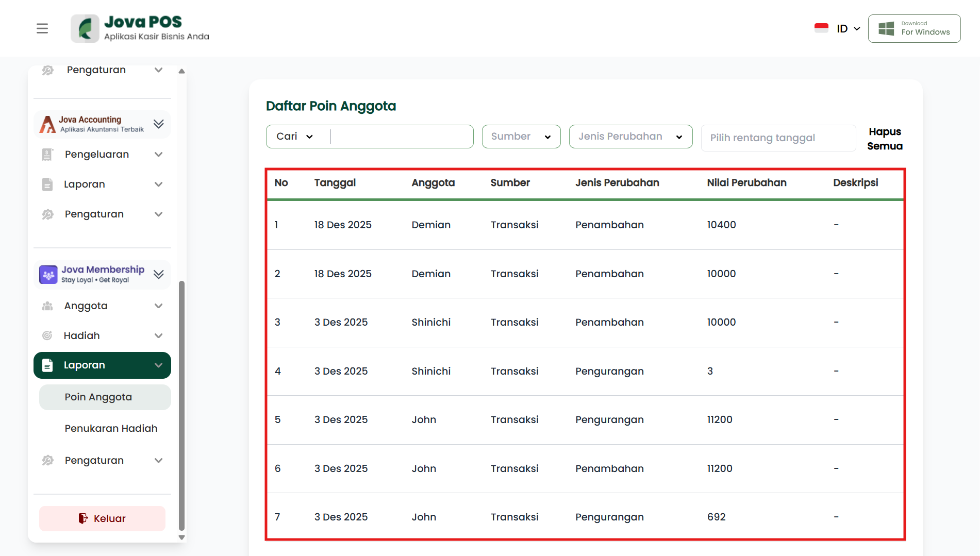This screenshot has height=556, width=980.
Task: Open the Jenis Perubahan dropdown
Action: [x=630, y=137]
